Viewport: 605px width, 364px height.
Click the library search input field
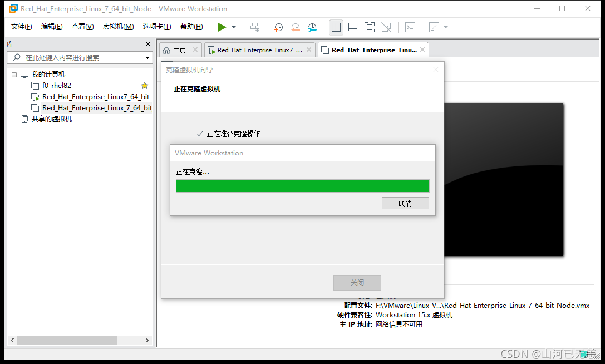(79, 57)
